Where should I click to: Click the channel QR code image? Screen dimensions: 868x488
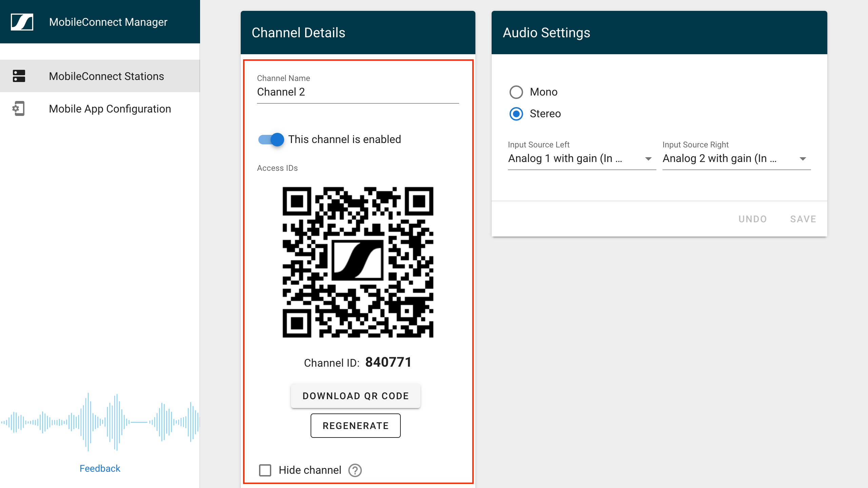click(x=358, y=262)
